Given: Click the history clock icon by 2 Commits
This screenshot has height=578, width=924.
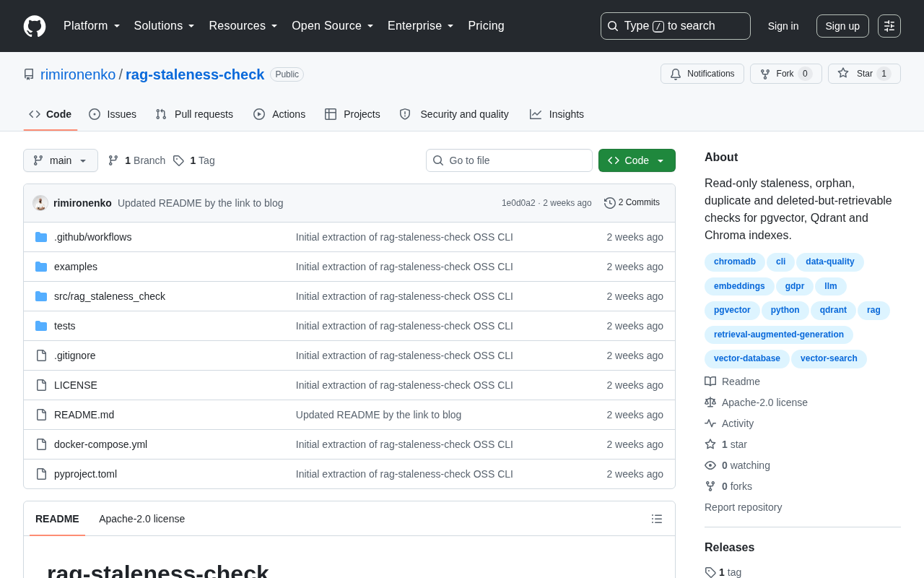Looking at the screenshot, I should coord(610,203).
